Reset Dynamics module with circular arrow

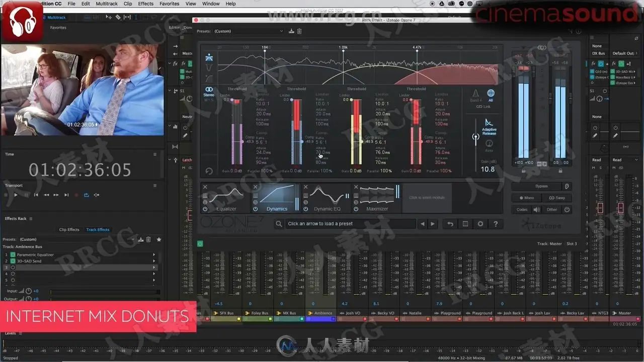point(209,171)
